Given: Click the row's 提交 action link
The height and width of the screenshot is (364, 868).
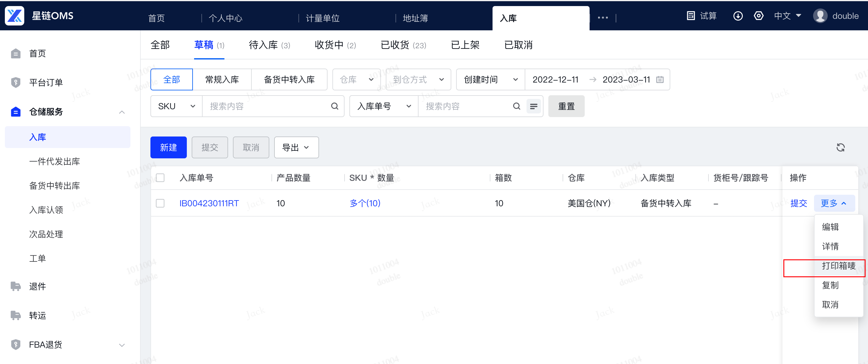Looking at the screenshot, I should [x=799, y=204].
